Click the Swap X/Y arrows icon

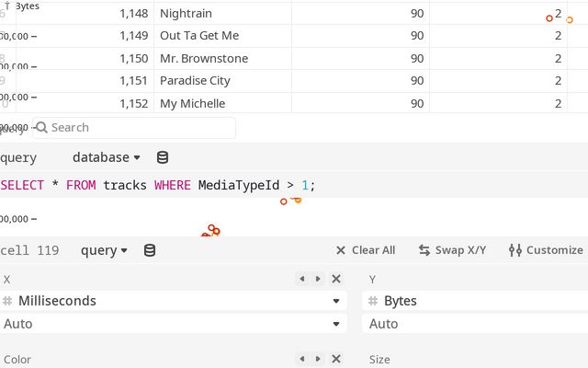pyautogui.click(x=424, y=250)
